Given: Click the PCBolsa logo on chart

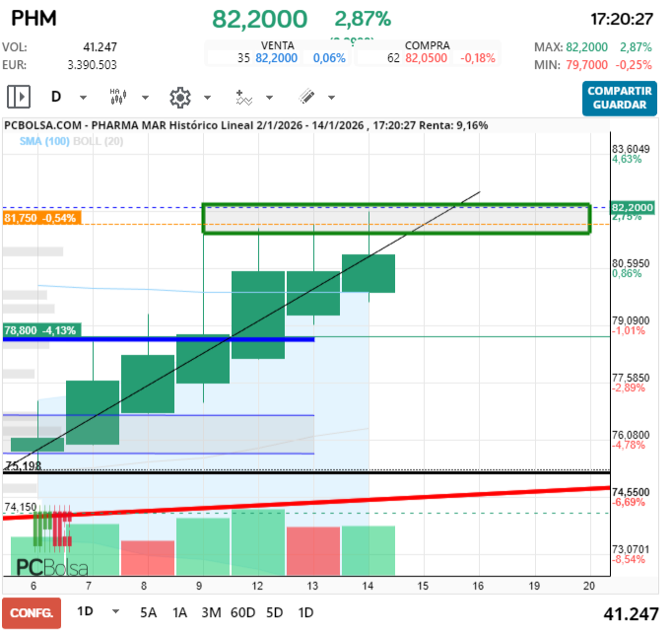Looking at the screenshot, I should 52,567.
